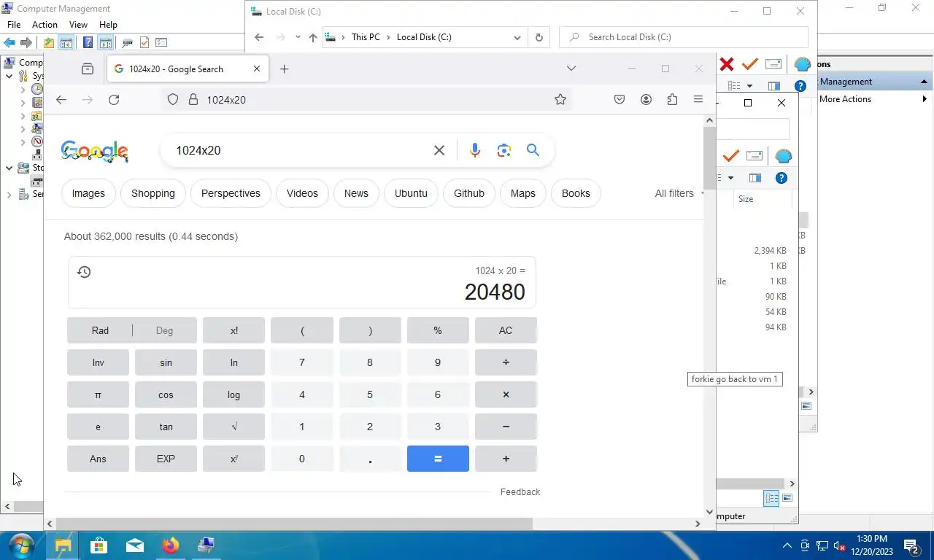The image size is (934, 560).
Task: Collapse the Management section in Actions pane
Action: (924, 82)
